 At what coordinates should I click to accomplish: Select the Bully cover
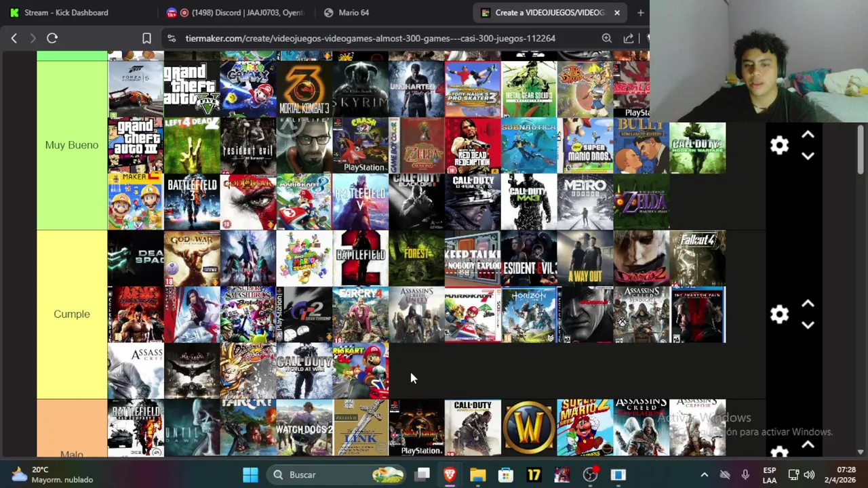[x=642, y=146]
